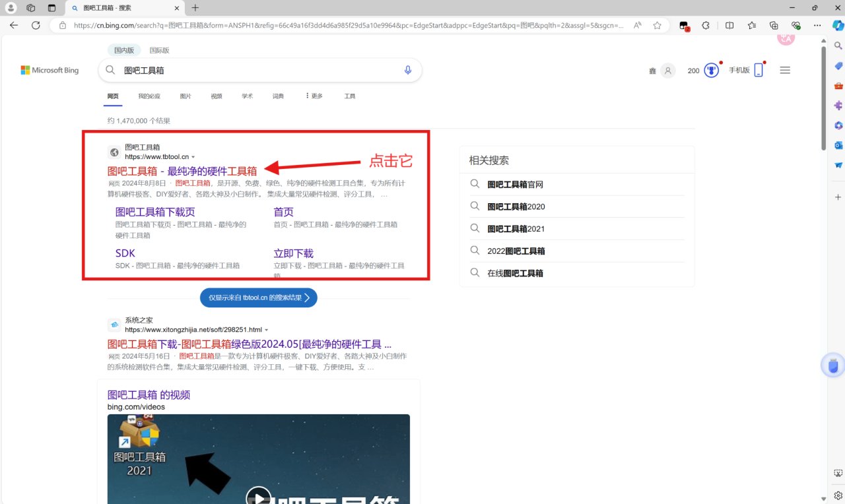Select the 视频 tab
The width and height of the screenshot is (845, 504).
(x=217, y=96)
